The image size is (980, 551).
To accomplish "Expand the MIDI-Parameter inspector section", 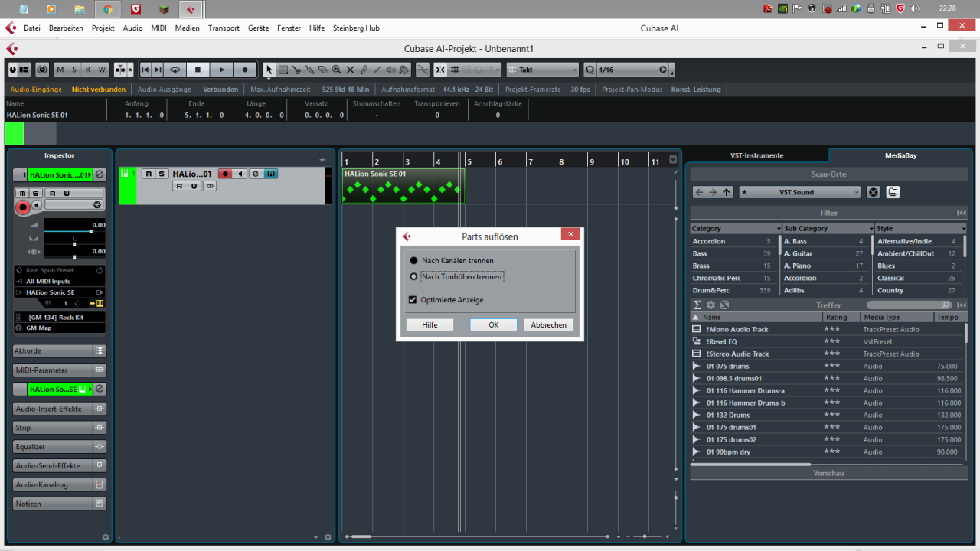I will click(60, 370).
